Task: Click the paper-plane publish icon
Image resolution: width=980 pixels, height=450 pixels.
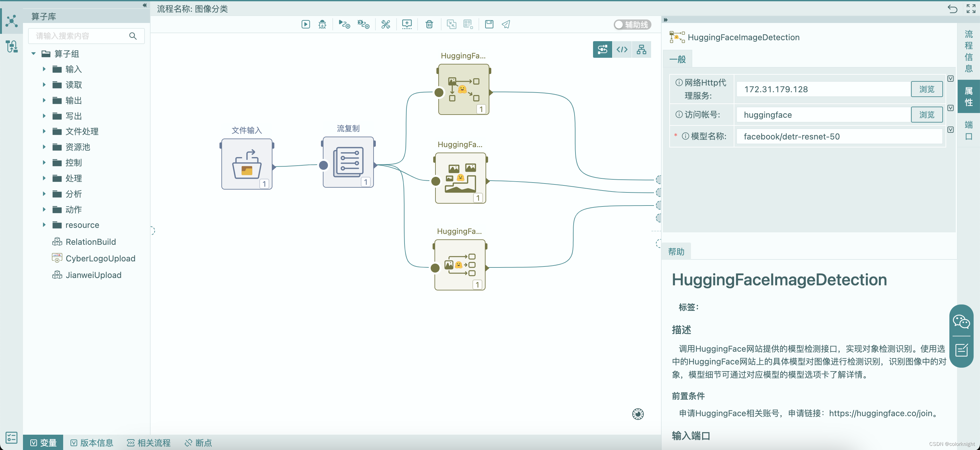Action: click(506, 24)
